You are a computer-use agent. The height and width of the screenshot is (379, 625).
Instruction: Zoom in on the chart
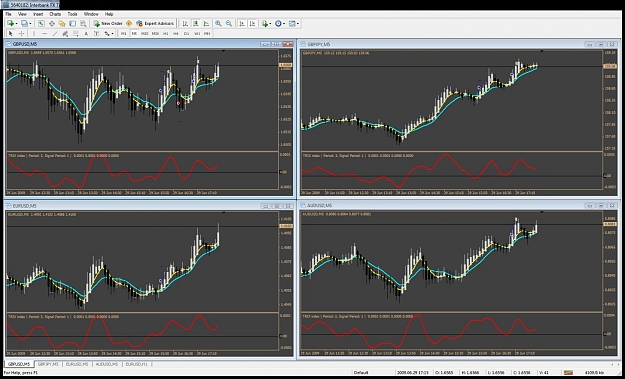(218, 24)
